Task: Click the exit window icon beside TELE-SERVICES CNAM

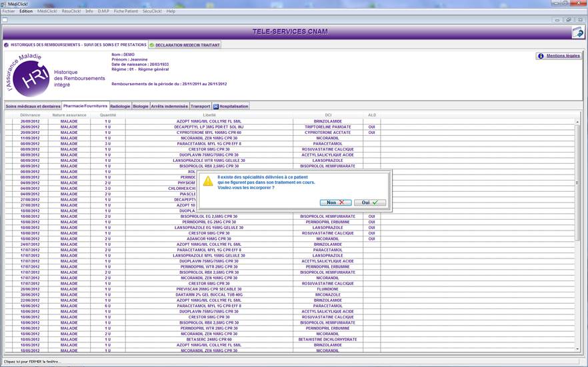Action: 578,33
